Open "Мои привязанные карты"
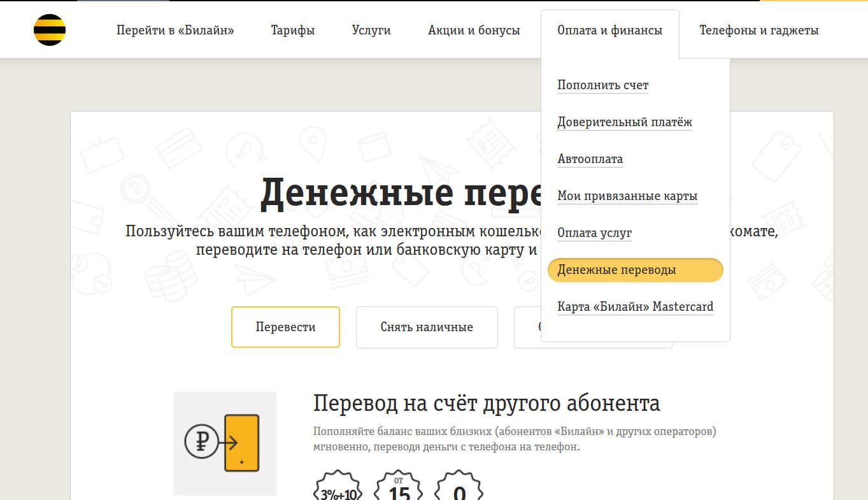 pyautogui.click(x=627, y=196)
